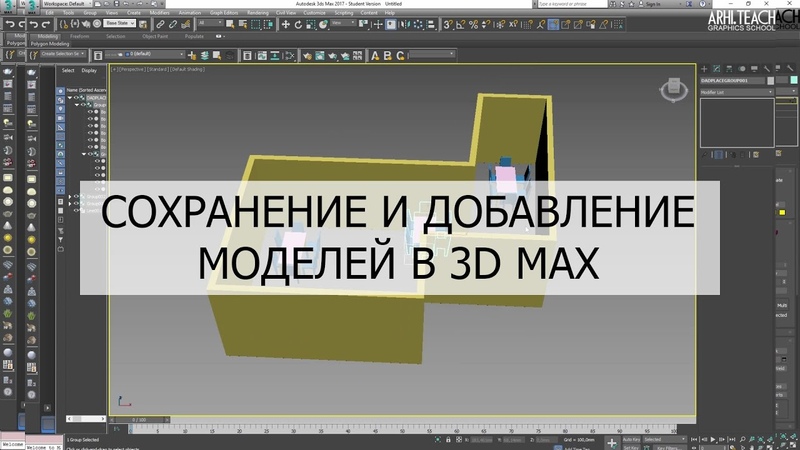Click the Unlink Selection icon

click(x=173, y=24)
